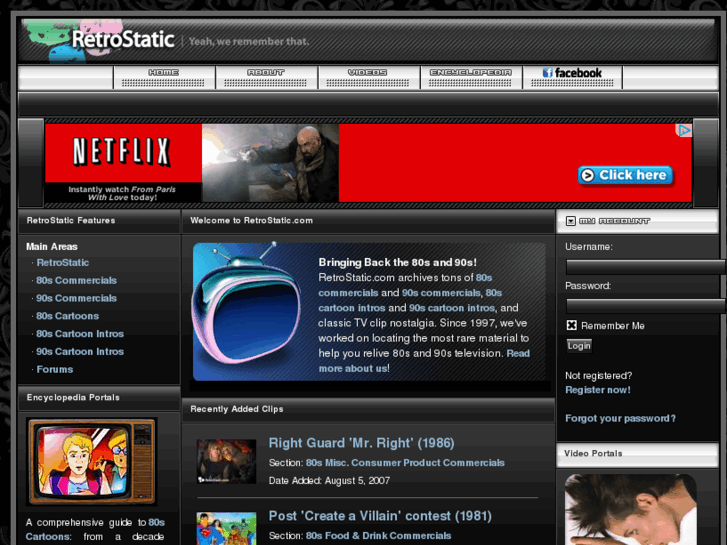Open 80s Cartoons sidebar link

click(68, 316)
